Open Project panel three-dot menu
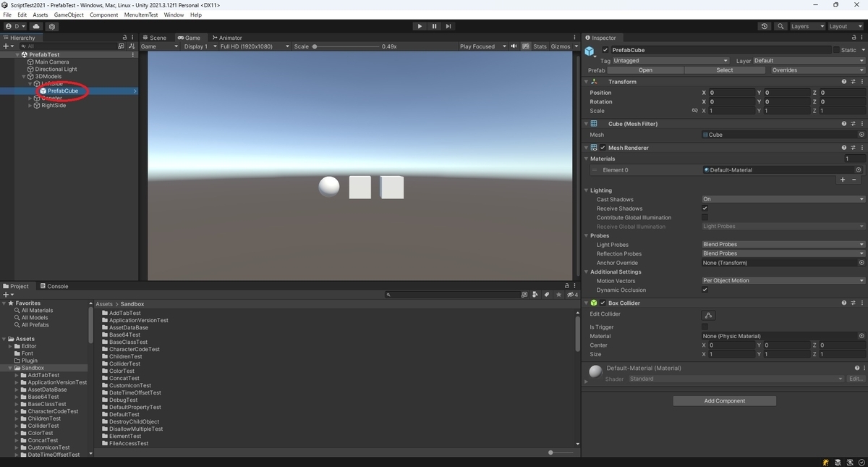The height and width of the screenshot is (467, 868). coord(576,286)
